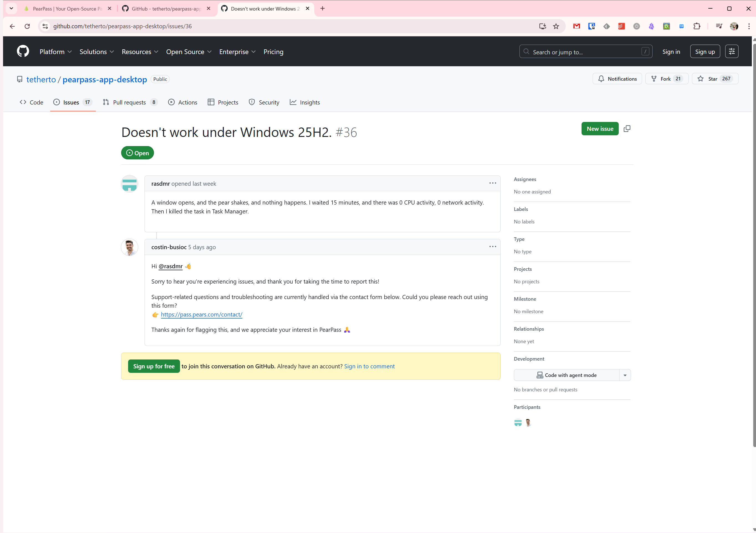Image resolution: width=756 pixels, height=533 pixels.
Task: Click the green New issue button
Action: (600, 129)
